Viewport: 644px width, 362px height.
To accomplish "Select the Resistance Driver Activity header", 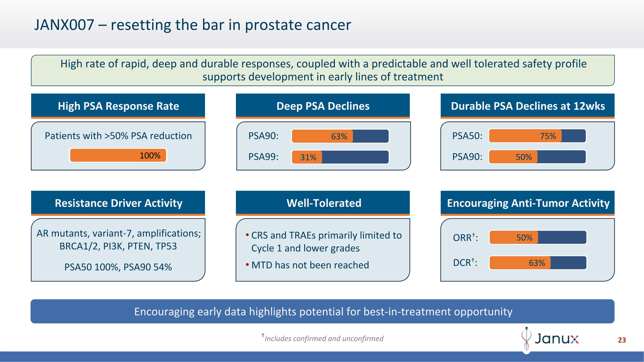I will 118,203.
